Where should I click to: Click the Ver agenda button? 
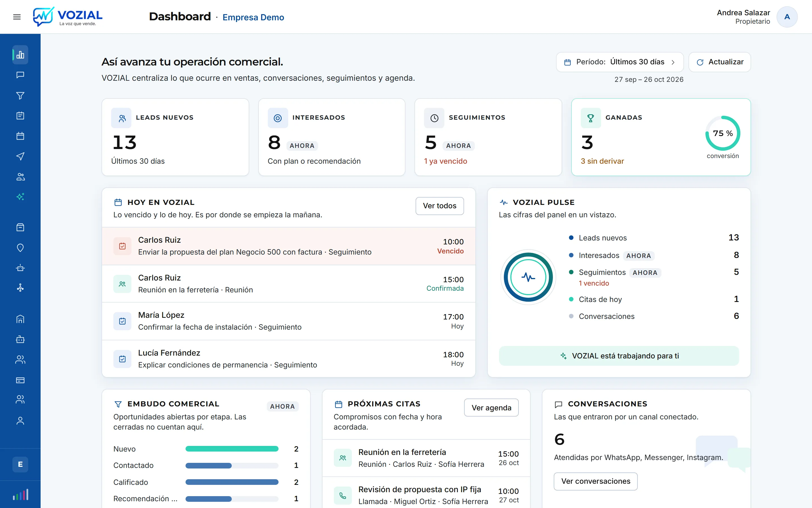click(x=491, y=408)
